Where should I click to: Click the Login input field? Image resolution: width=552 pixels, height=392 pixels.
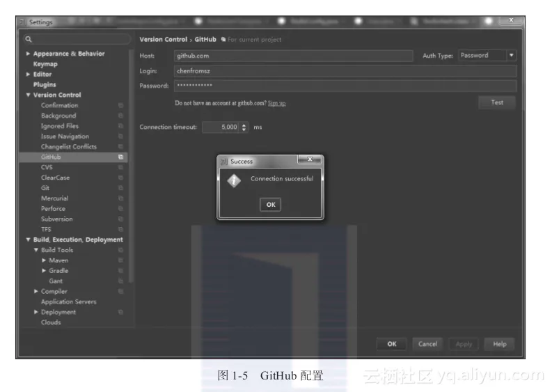(x=345, y=71)
